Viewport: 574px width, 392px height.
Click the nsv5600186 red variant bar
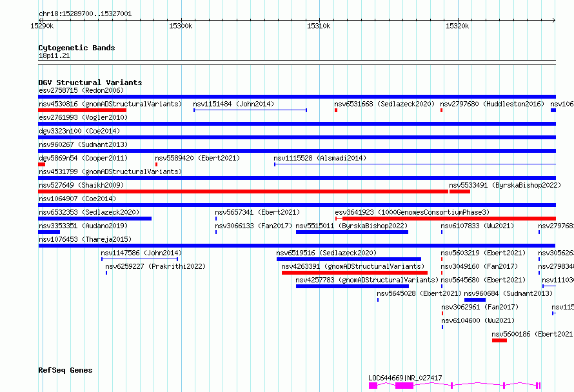[x=499, y=340]
